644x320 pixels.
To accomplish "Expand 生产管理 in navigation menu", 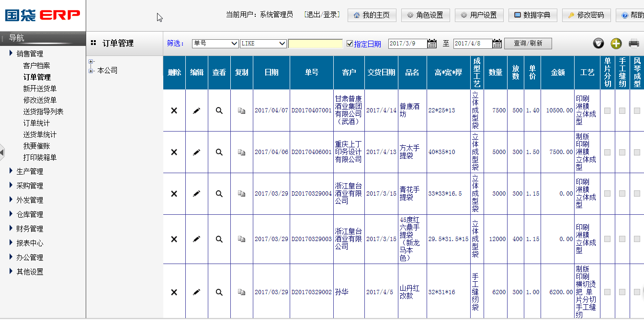I will (30, 171).
